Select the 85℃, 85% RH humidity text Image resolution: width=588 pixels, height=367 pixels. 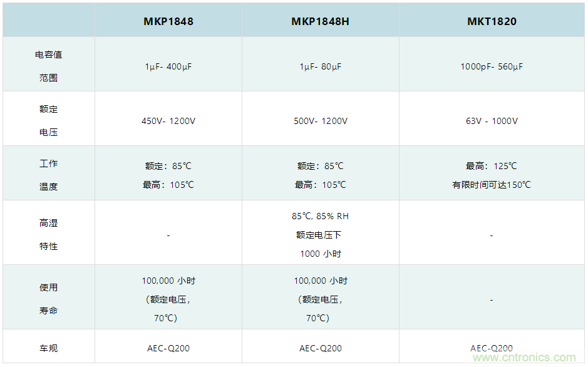320,216
